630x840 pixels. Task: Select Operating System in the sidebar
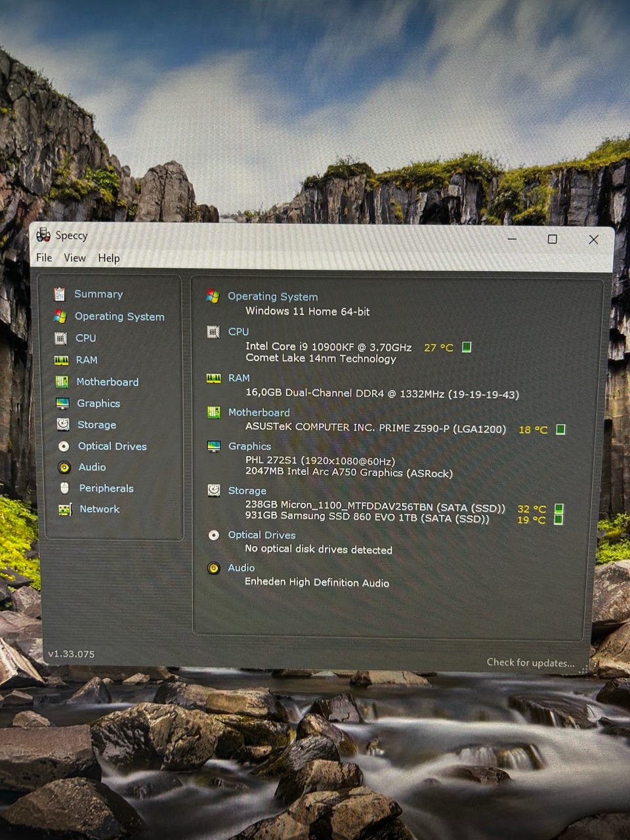(x=119, y=316)
